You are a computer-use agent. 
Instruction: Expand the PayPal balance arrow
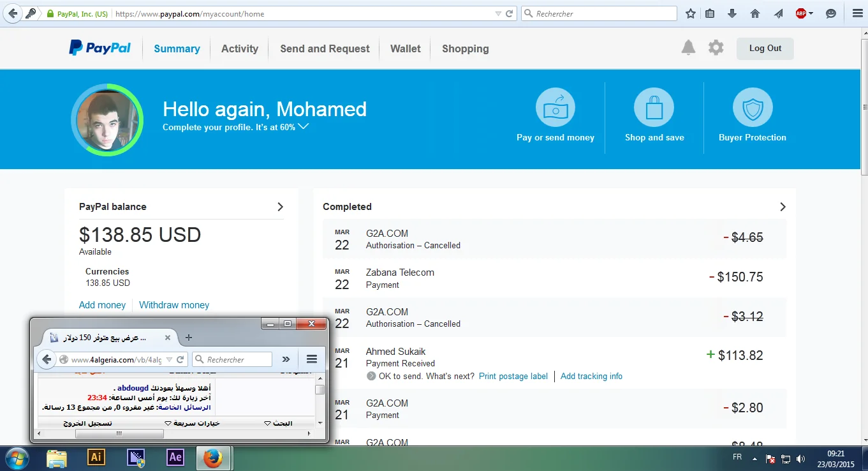280,207
